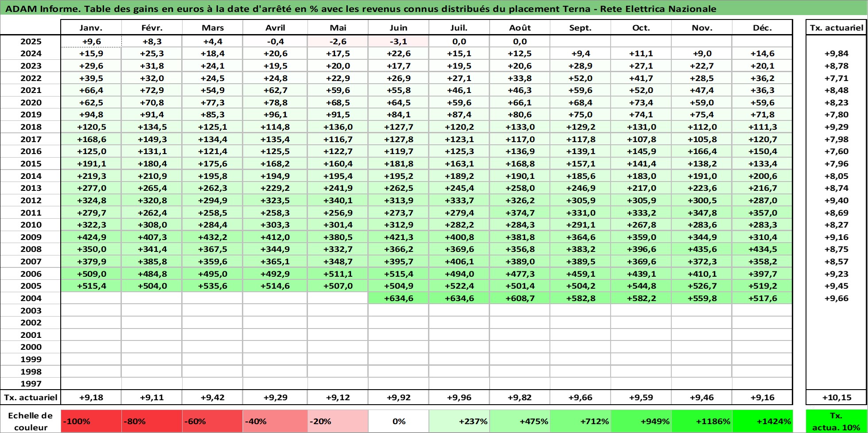
Task: Select the -60% color scale swatch
Action: point(213,421)
